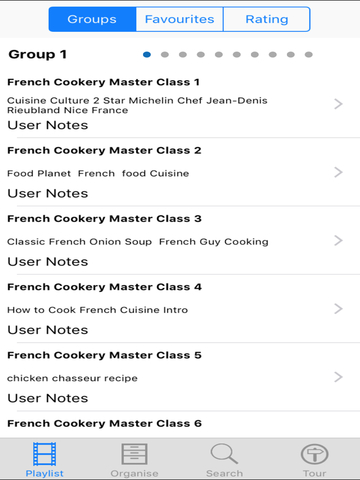The image size is (360, 480).
Task: Tap User Notes under chicken chasseur recipe
Action: [x=48, y=398]
